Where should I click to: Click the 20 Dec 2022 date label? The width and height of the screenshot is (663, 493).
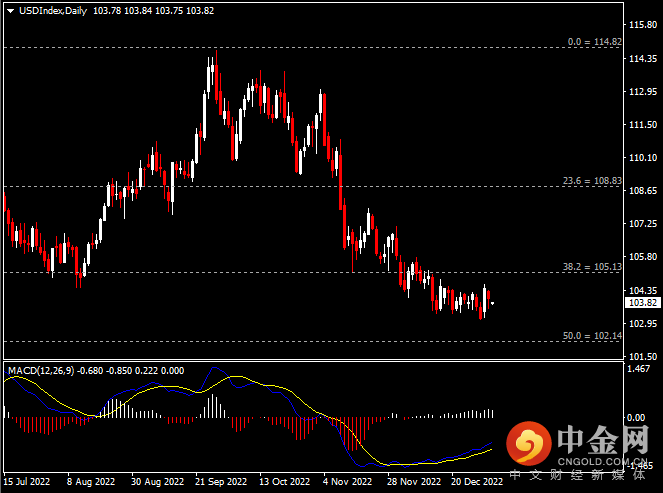(476, 481)
